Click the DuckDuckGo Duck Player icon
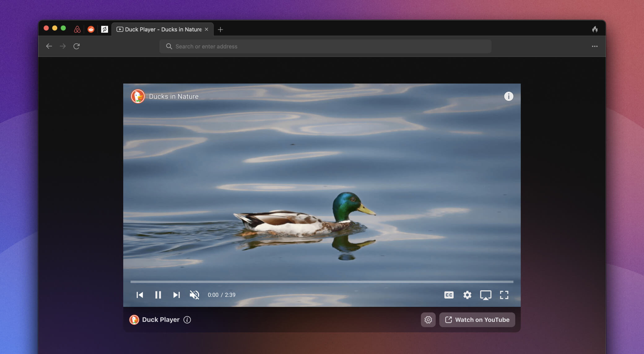This screenshot has width=644, height=354. tap(134, 319)
